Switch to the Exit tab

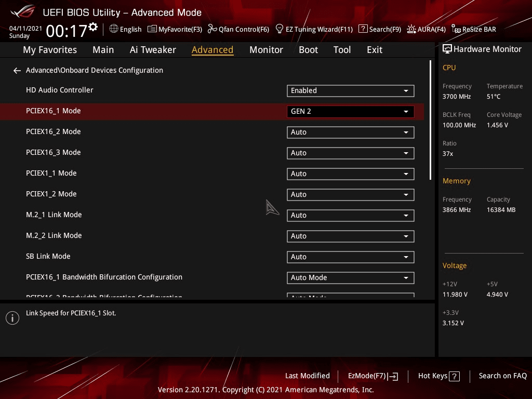pyautogui.click(x=375, y=50)
